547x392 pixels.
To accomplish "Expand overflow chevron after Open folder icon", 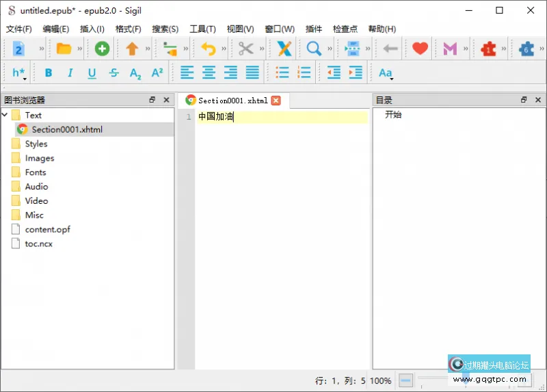I will coord(79,49).
